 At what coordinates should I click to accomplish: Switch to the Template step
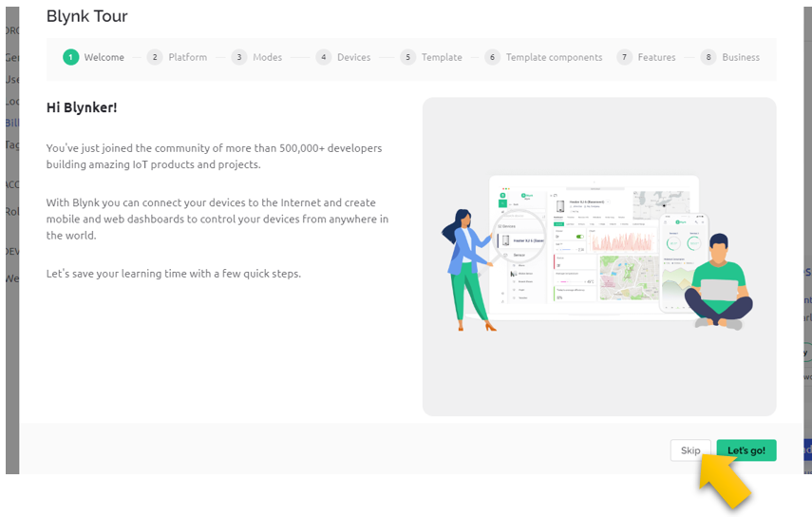pyautogui.click(x=431, y=57)
